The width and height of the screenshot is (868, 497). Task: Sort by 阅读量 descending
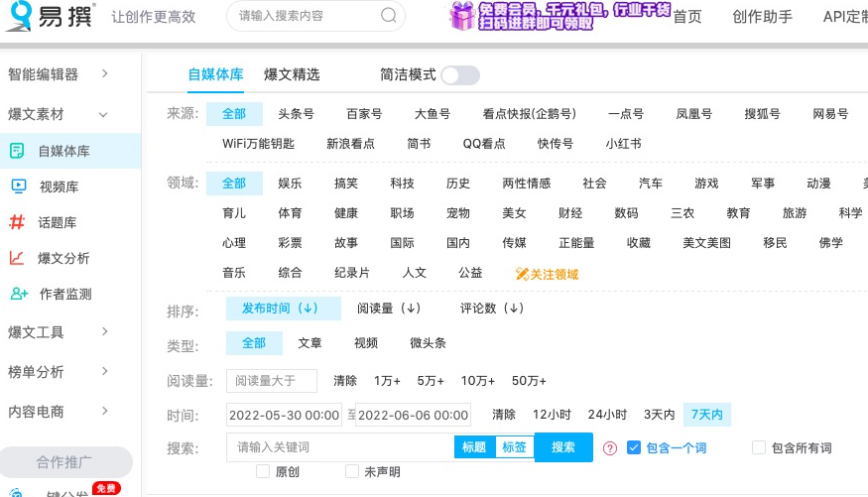(x=389, y=309)
